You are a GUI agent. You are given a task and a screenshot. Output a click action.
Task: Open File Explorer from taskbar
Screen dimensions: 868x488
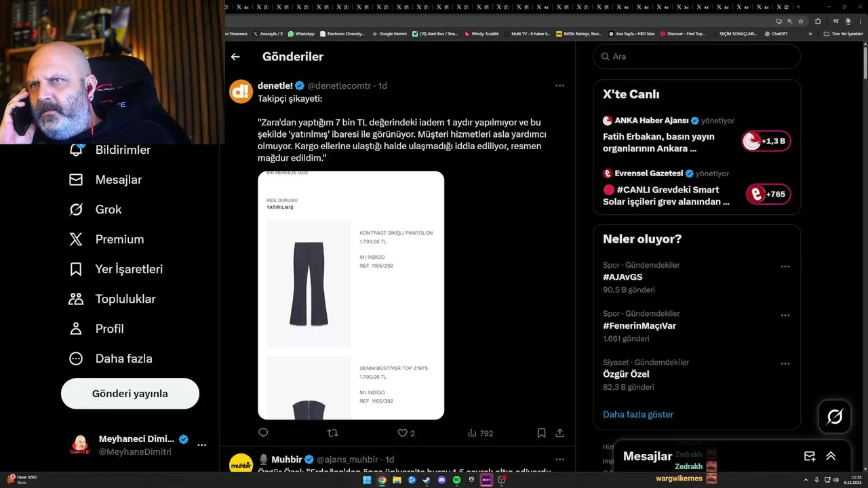[397, 480]
